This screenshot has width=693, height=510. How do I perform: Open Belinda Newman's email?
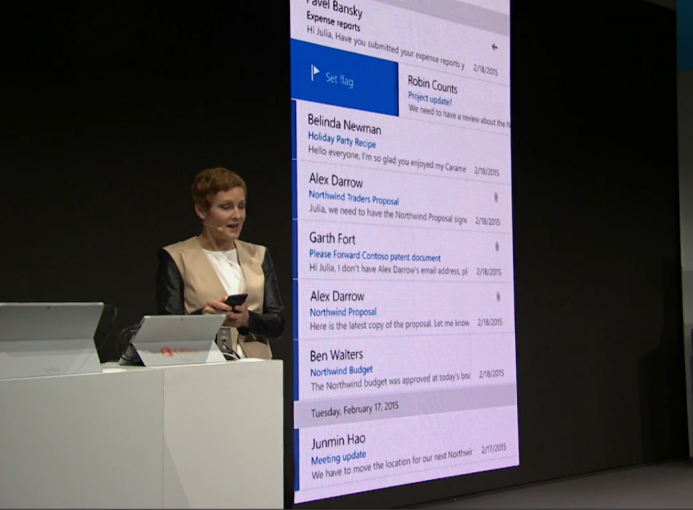(x=402, y=141)
